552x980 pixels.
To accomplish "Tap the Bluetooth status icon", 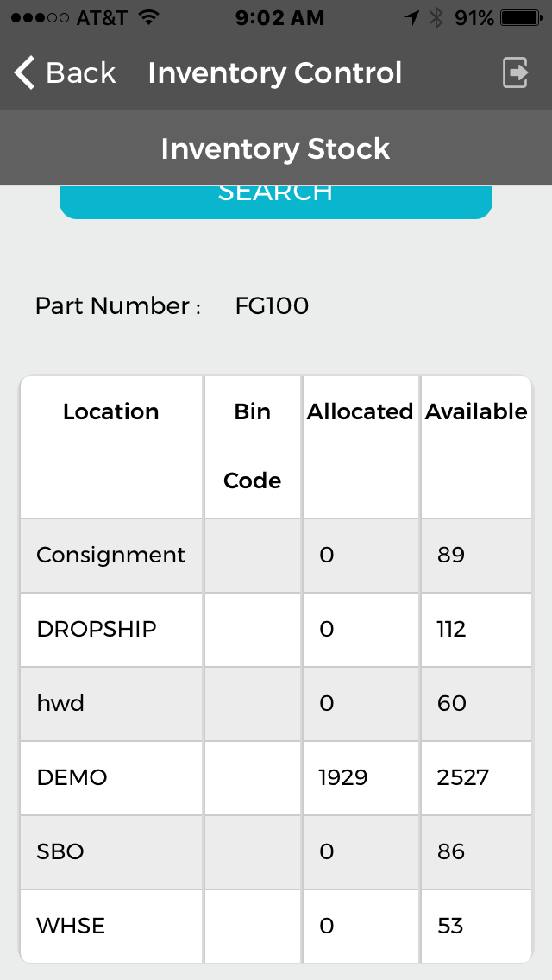I will (x=436, y=18).
